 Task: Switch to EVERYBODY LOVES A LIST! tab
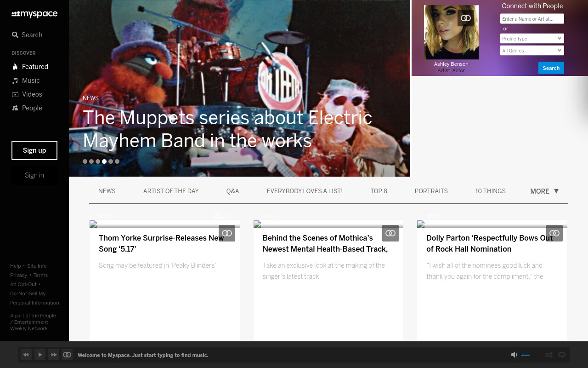[305, 191]
